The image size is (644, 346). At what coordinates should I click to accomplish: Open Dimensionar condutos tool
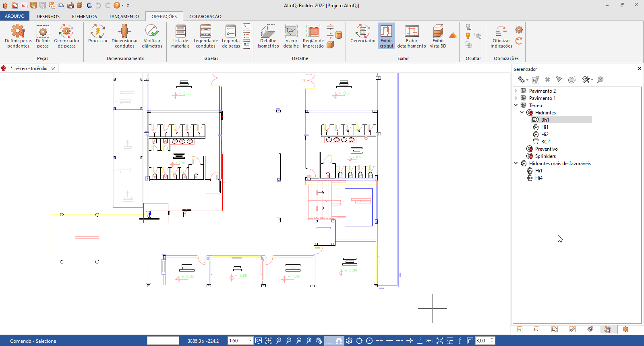point(124,35)
